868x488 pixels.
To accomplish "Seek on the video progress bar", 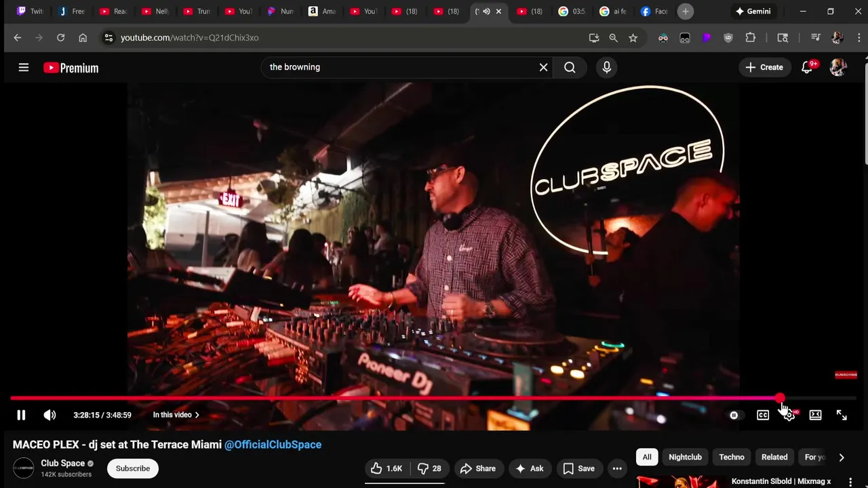I will coord(434,399).
